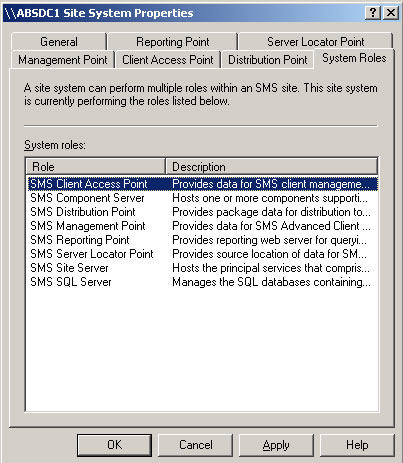Click the Apply button
This screenshot has width=403, height=463.
point(276,445)
